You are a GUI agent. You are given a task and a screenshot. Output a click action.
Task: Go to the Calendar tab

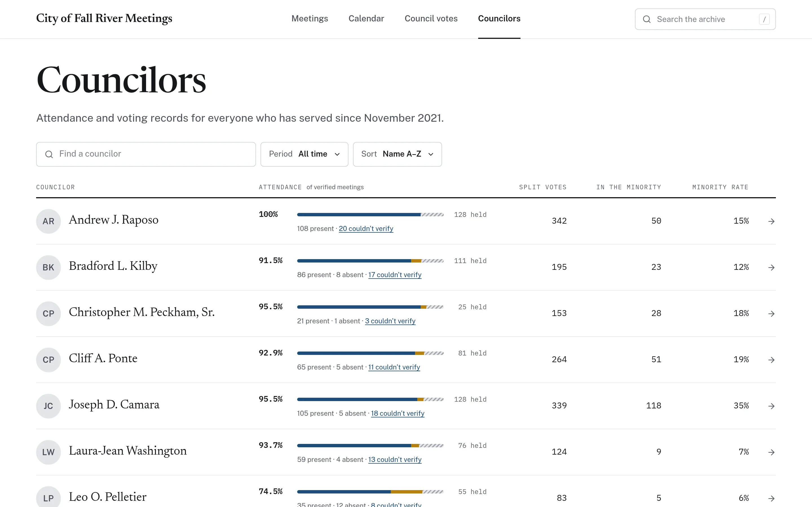[x=366, y=18]
